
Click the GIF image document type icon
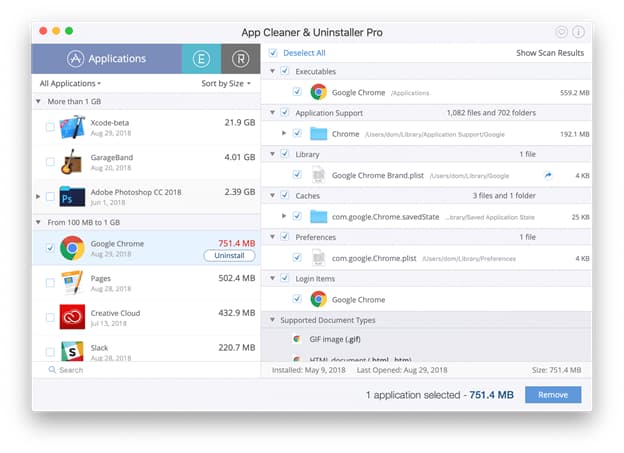pos(296,339)
